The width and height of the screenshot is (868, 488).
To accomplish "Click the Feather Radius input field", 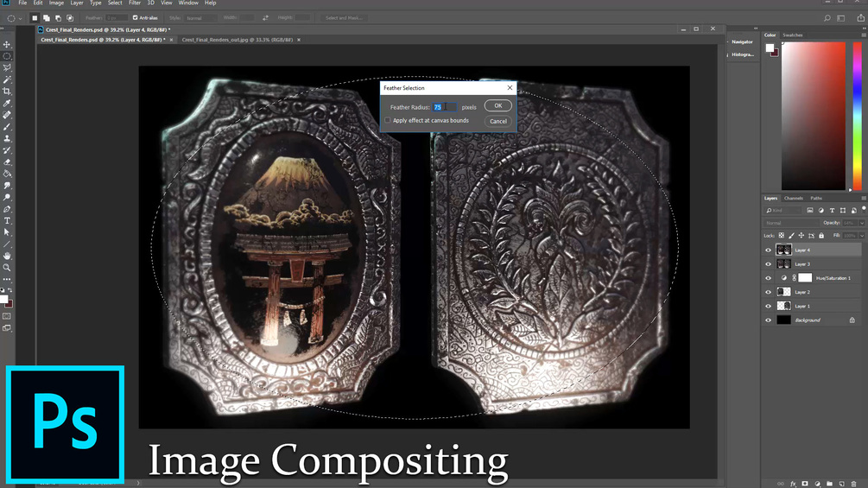I will coord(445,107).
